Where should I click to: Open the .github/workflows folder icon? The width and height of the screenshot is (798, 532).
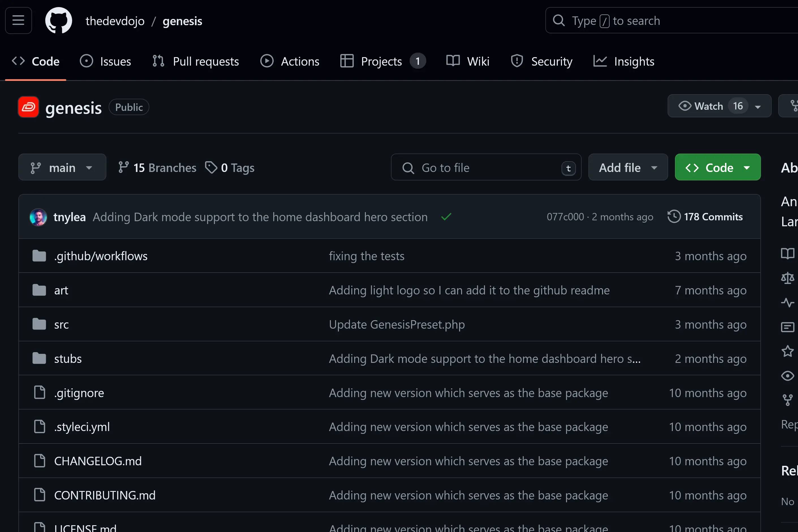coord(39,256)
